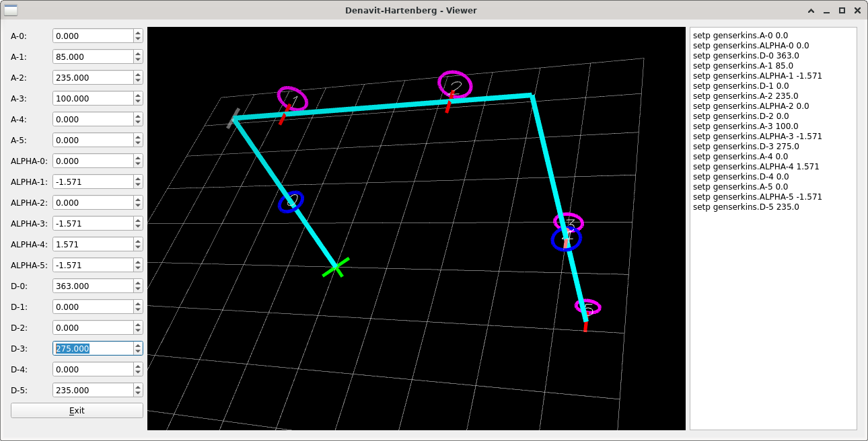Maximize the Denavit-Hartenberg Viewer window
Screen dimensions: 868x441
click(842, 11)
